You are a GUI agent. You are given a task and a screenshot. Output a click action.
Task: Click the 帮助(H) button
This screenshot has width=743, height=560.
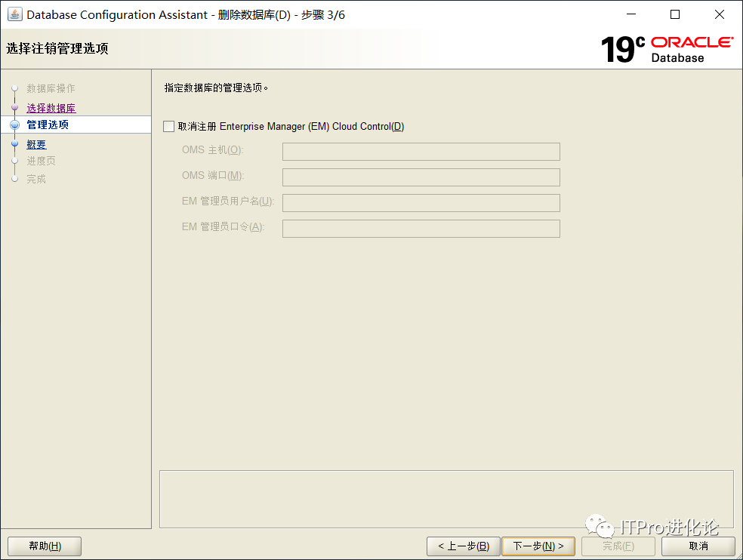click(45, 546)
